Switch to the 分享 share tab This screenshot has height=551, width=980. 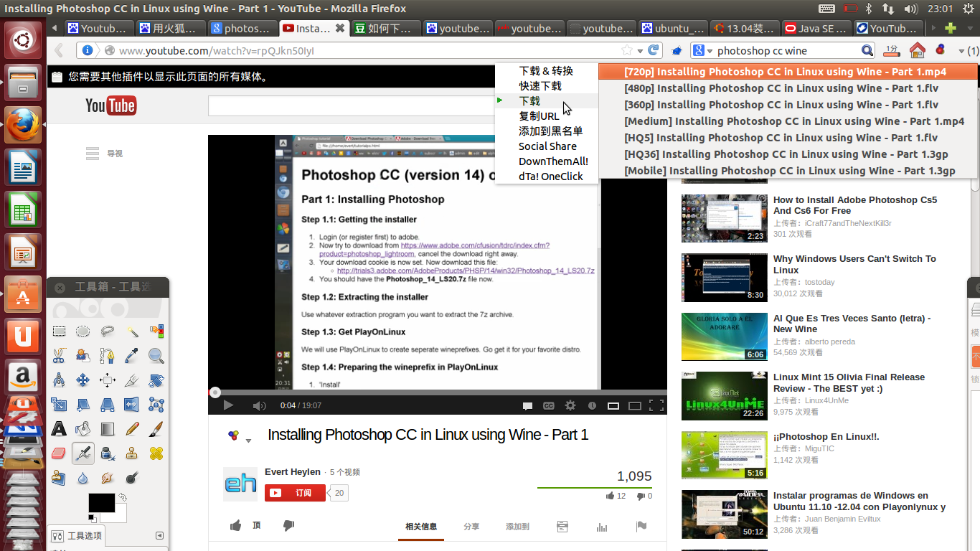471,527
